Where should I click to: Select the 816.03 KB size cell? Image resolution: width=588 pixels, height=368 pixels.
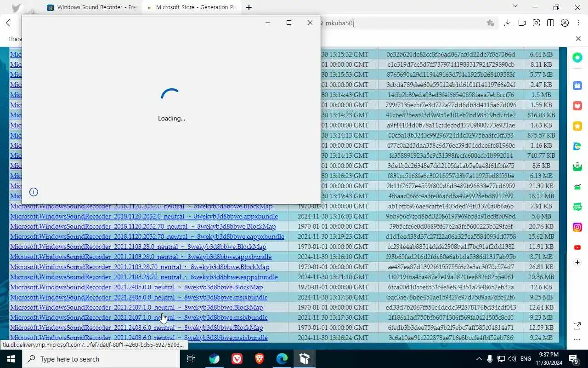[541, 115]
